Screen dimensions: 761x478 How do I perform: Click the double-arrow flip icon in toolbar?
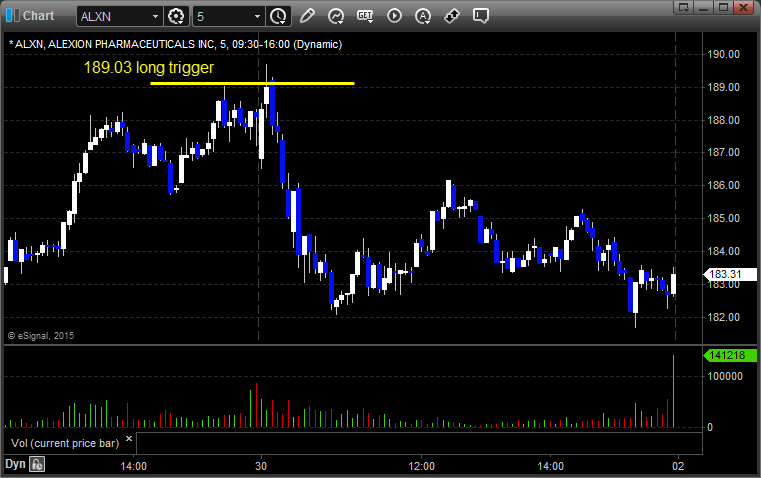tap(452, 16)
